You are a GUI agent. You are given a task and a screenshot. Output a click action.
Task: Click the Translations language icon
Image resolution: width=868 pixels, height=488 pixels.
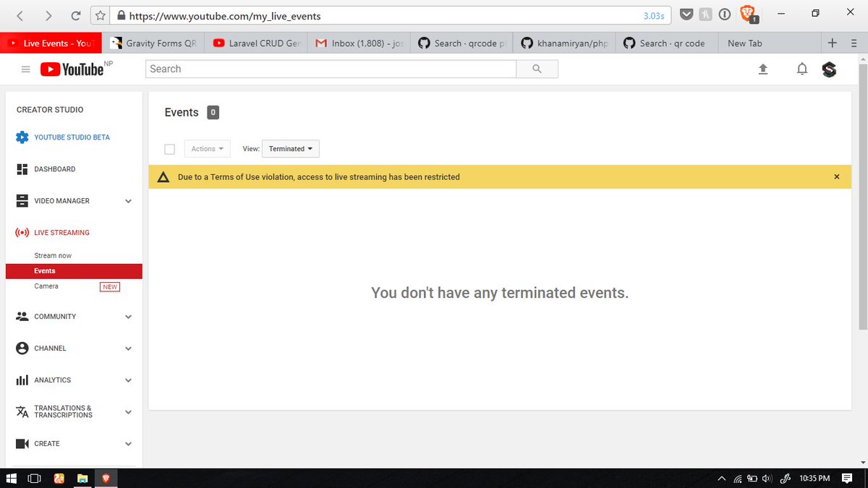click(22, 412)
